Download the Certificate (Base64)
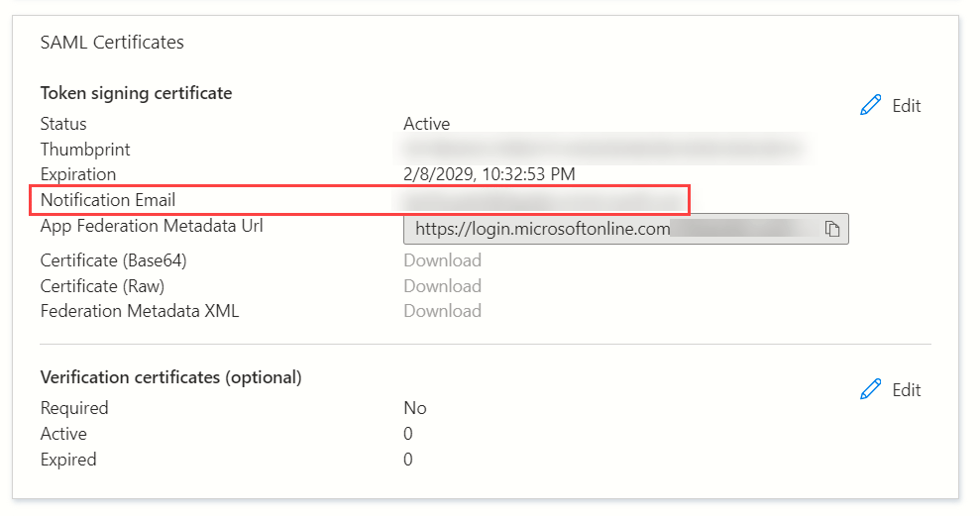 click(443, 261)
